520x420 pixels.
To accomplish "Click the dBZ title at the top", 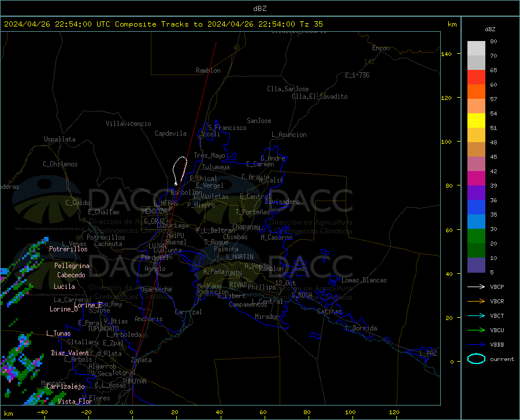I will pos(259,9).
